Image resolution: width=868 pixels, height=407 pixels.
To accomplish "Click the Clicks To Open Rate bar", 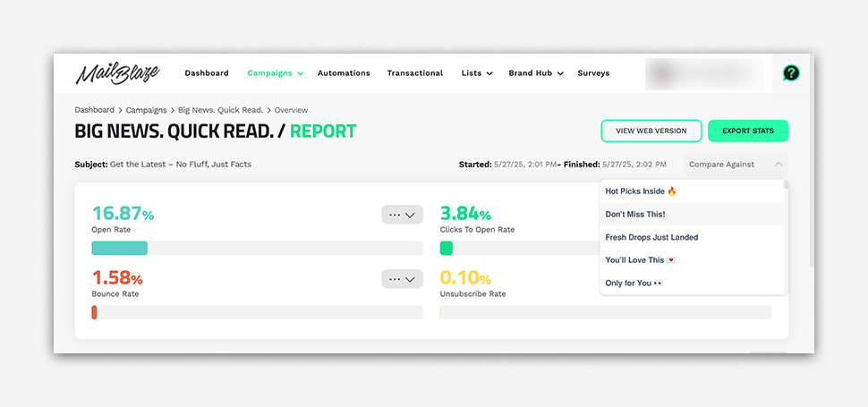I will tap(519, 249).
